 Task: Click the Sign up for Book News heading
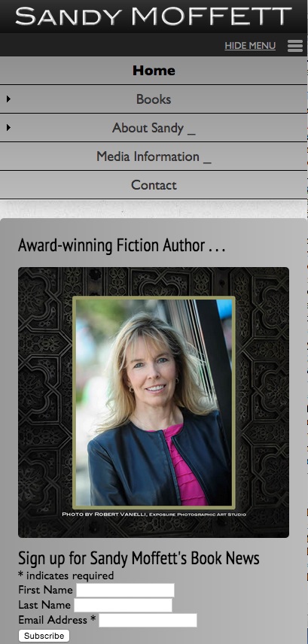click(x=139, y=557)
